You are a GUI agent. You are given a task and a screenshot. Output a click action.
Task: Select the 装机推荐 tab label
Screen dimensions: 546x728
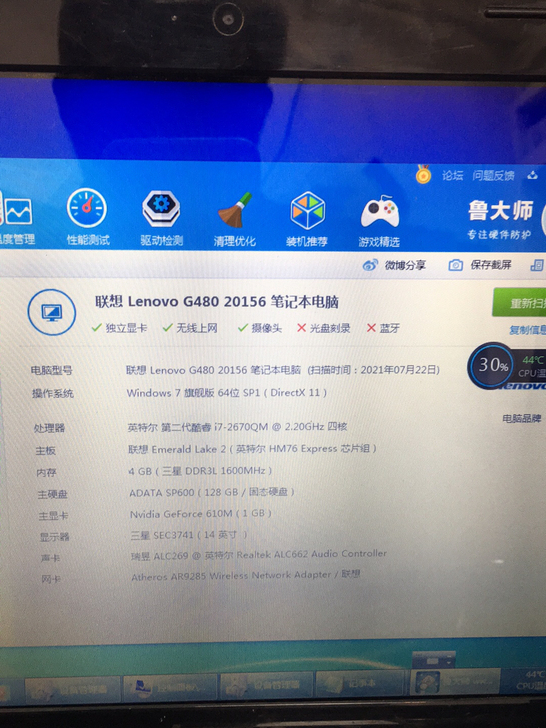pyautogui.click(x=307, y=241)
